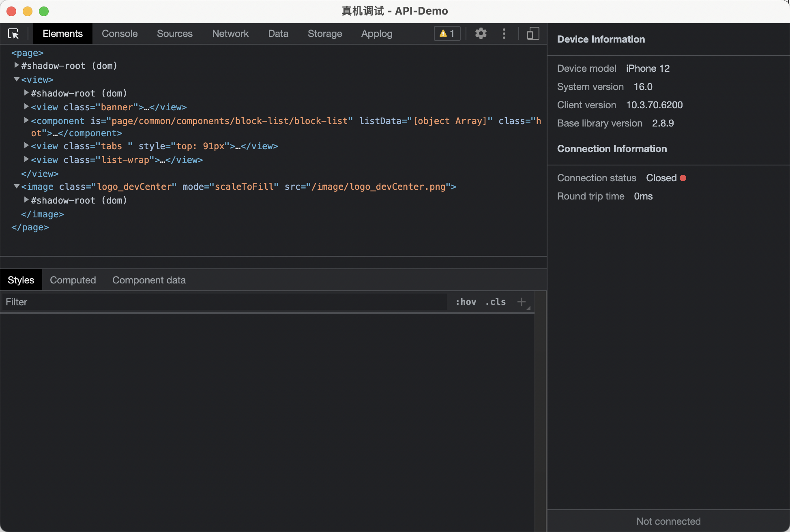The width and height of the screenshot is (790, 532).
Task: Select the Styles sub-tab
Action: 21,280
